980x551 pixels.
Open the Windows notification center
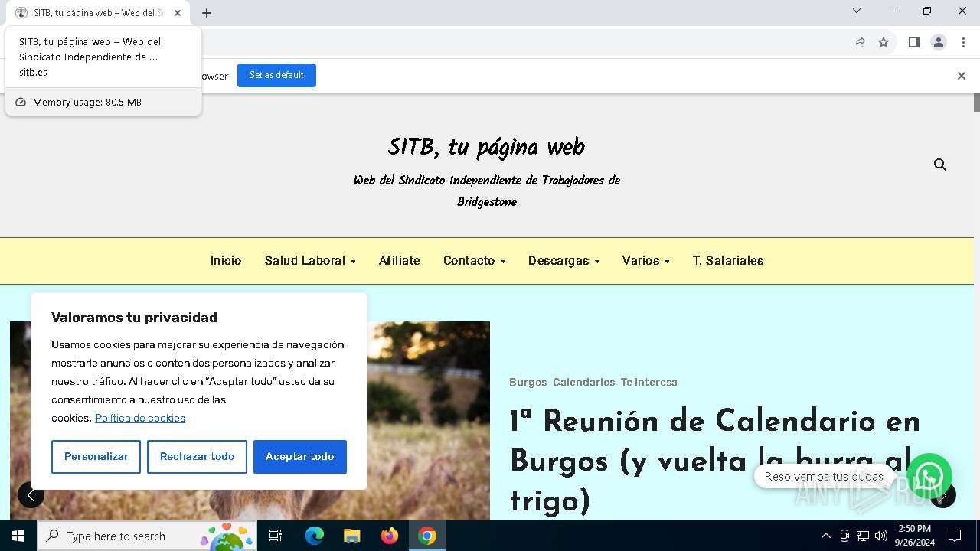tap(955, 536)
